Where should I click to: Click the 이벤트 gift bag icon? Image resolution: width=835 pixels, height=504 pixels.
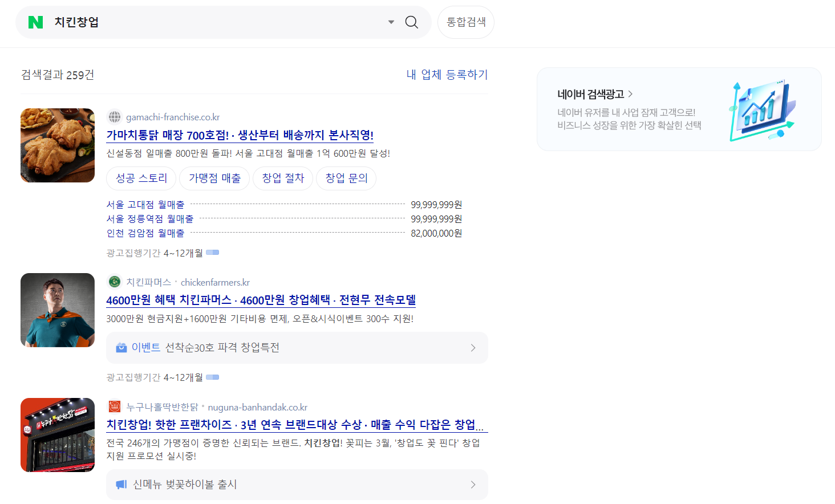pyautogui.click(x=121, y=348)
